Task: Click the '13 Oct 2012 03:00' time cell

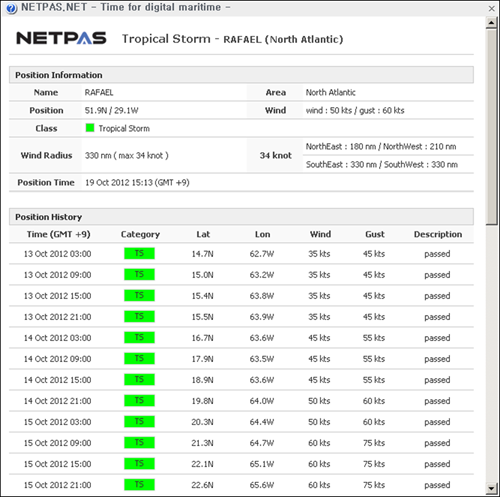Action: coord(57,254)
